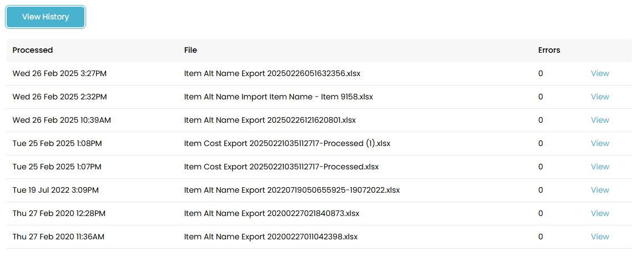Viewport: 644px width, 266px height.
Task: Click the Errors column header
Action: pyautogui.click(x=549, y=50)
